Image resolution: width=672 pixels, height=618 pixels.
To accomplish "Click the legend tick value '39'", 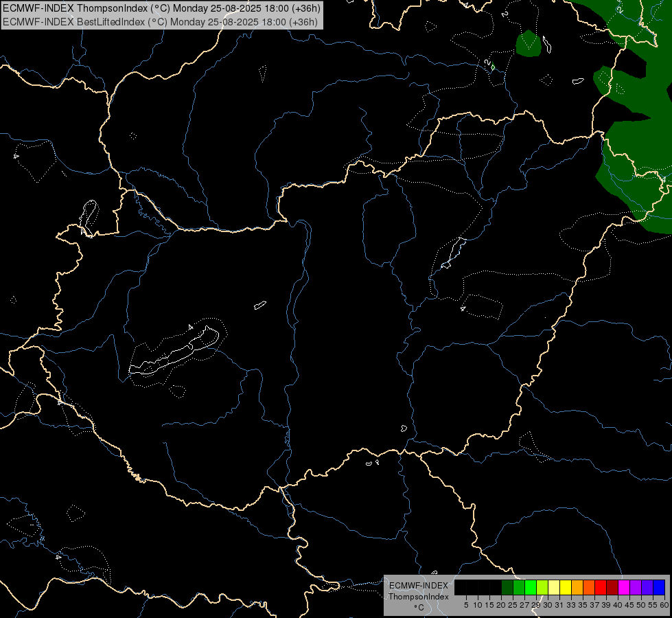I will click(x=606, y=605).
